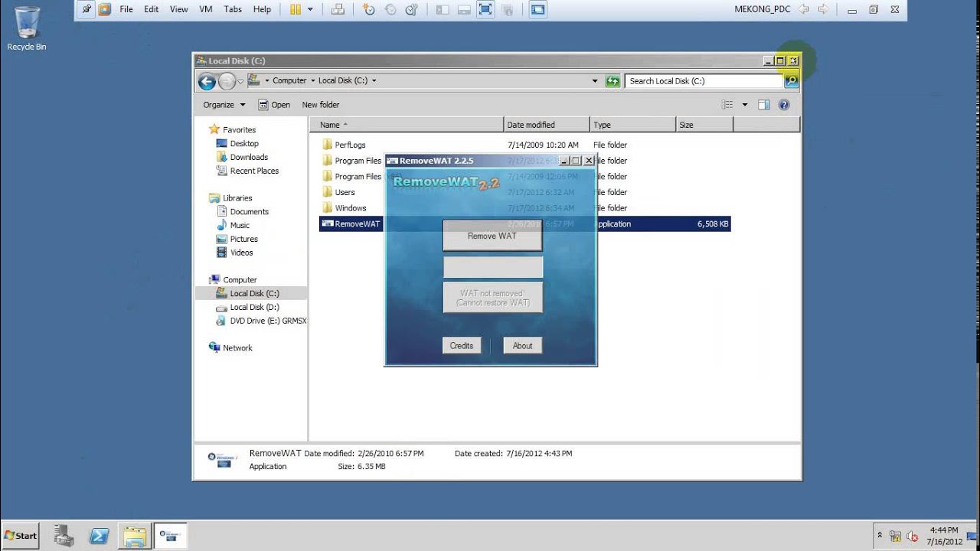Open Server Manager from taskbar
Image resolution: width=980 pixels, height=551 pixels.
pyautogui.click(x=64, y=536)
